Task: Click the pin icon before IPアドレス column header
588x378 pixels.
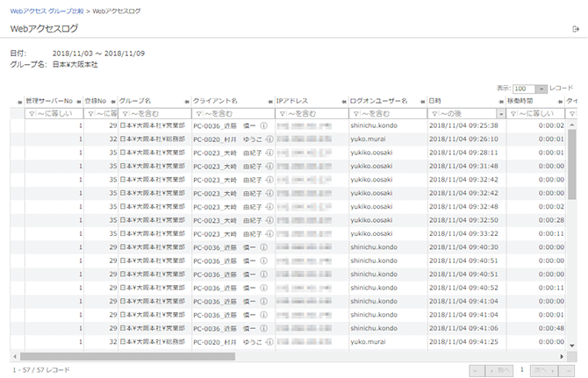Action: pyautogui.click(x=270, y=102)
